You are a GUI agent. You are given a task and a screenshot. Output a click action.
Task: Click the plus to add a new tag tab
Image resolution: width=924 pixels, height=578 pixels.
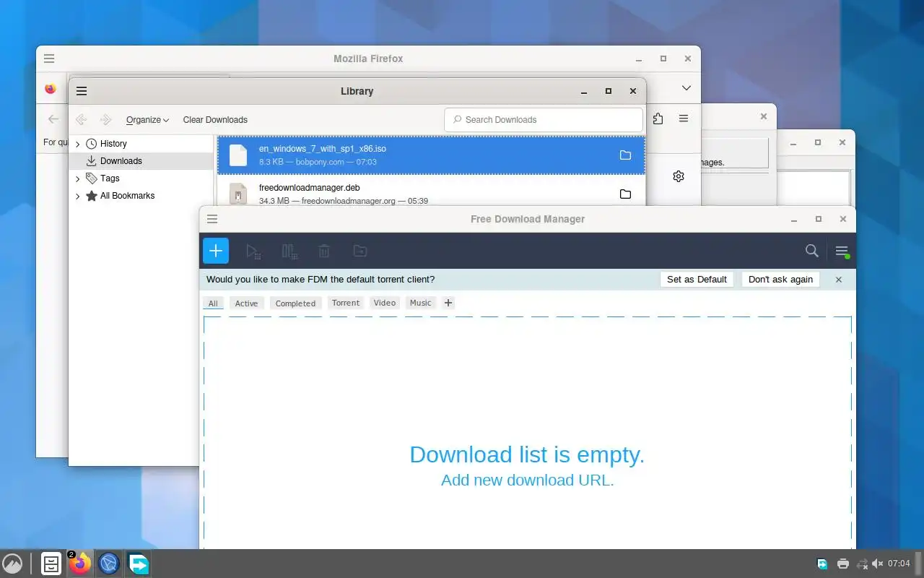pos(448,303)
